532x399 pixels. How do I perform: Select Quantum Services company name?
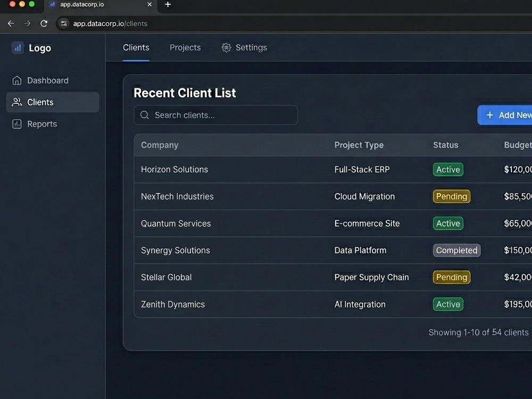pos(176,223)
